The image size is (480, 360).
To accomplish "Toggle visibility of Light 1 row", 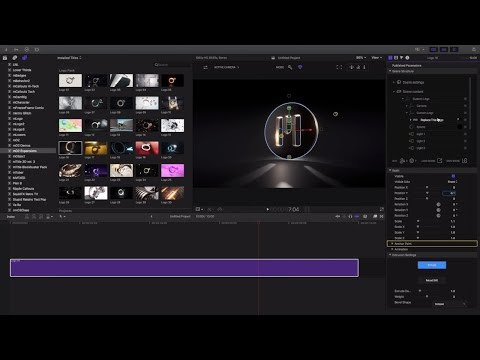I will (x=465, y=134).
